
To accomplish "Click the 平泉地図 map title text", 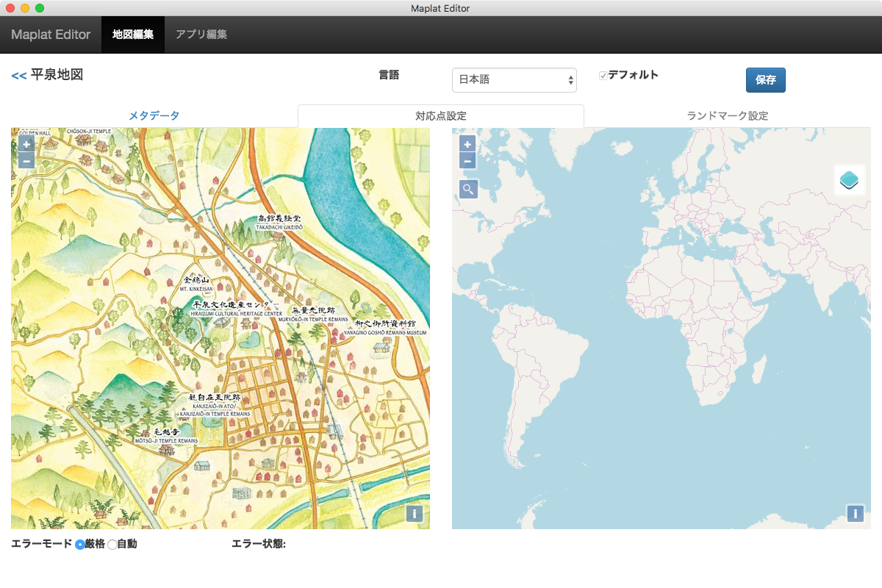I will 57,75.
